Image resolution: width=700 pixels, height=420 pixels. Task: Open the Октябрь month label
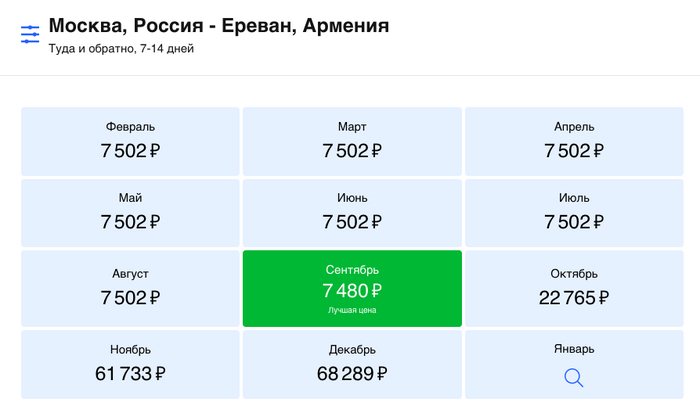point(574,274)
